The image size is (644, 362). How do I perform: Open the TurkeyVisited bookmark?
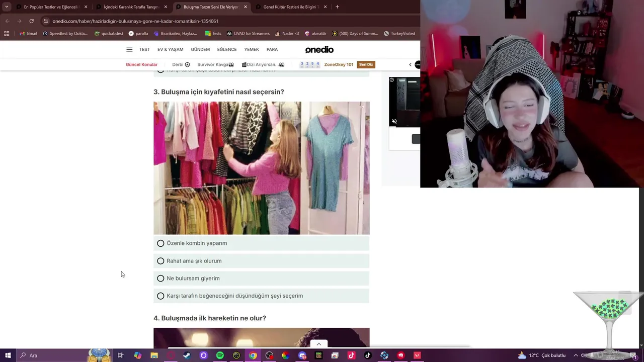click(399, 34)
